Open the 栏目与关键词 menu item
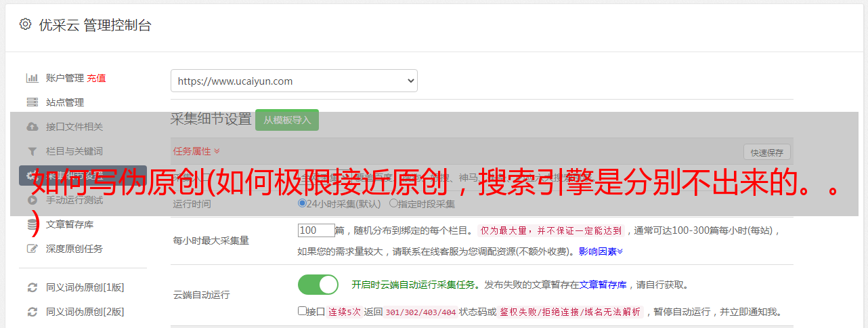 [74, 151]
